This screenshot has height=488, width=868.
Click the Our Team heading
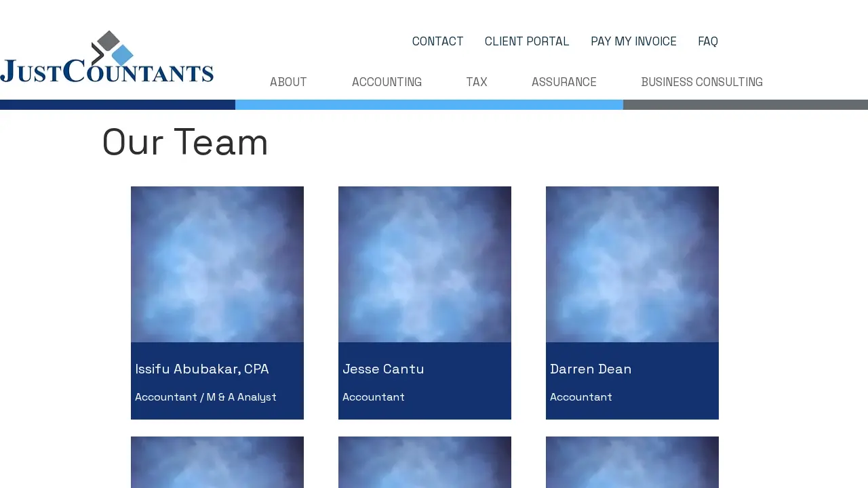pyautogui.click(x=185, y=142)
